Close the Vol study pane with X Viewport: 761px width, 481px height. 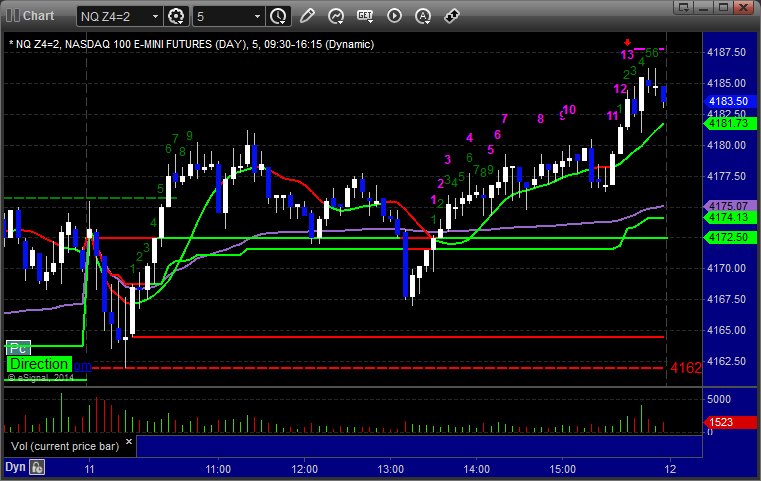[129, 442]
